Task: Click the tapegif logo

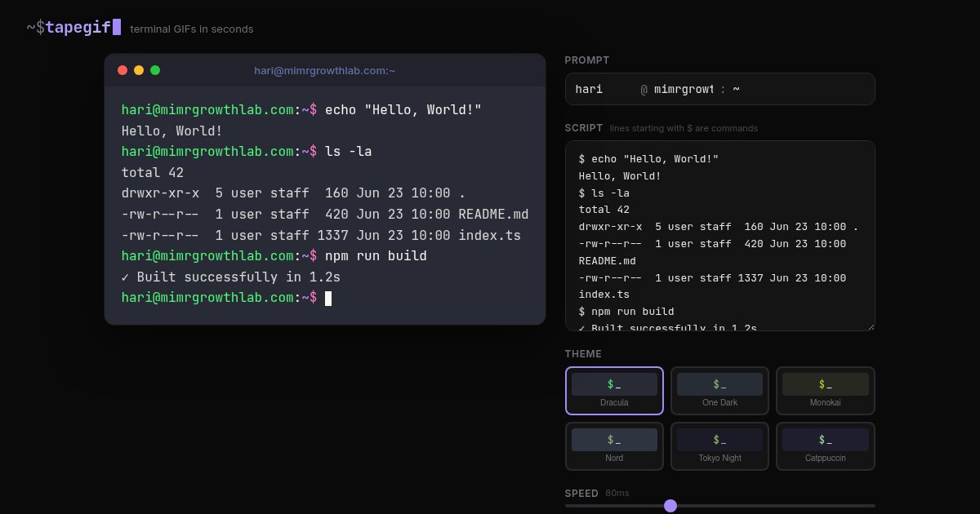Action: [73, 28]
